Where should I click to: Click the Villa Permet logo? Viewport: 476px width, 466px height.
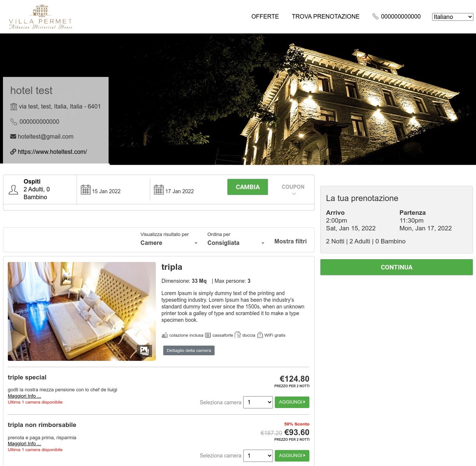[x=41, y=17]
